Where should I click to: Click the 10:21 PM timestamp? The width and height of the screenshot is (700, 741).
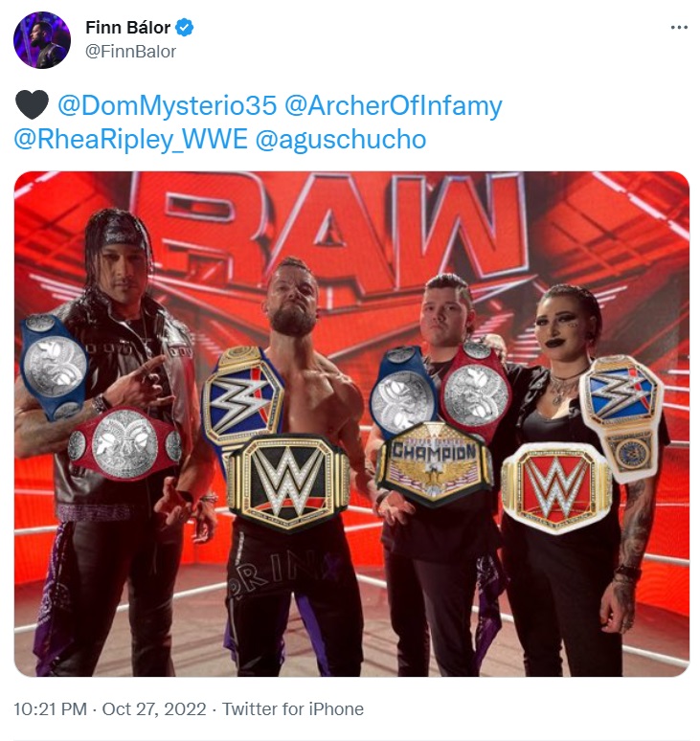[50, 708]
